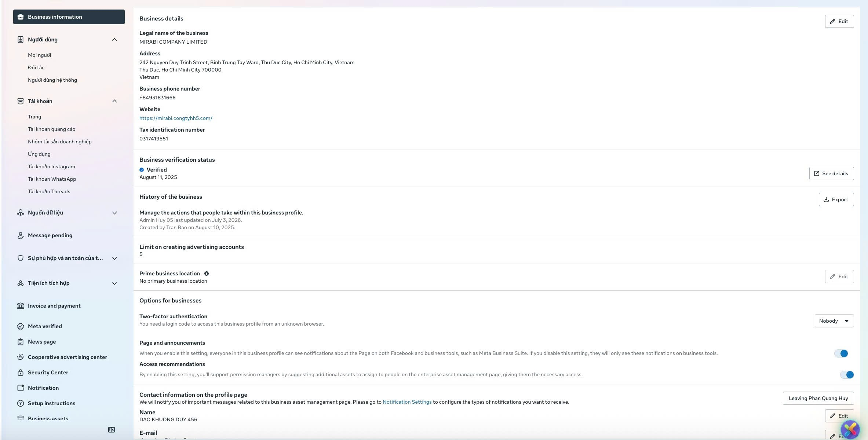Export the history of the business
The width and height of the screenshot is (868, 440).
pyautogui.click(x=836, y=199)
